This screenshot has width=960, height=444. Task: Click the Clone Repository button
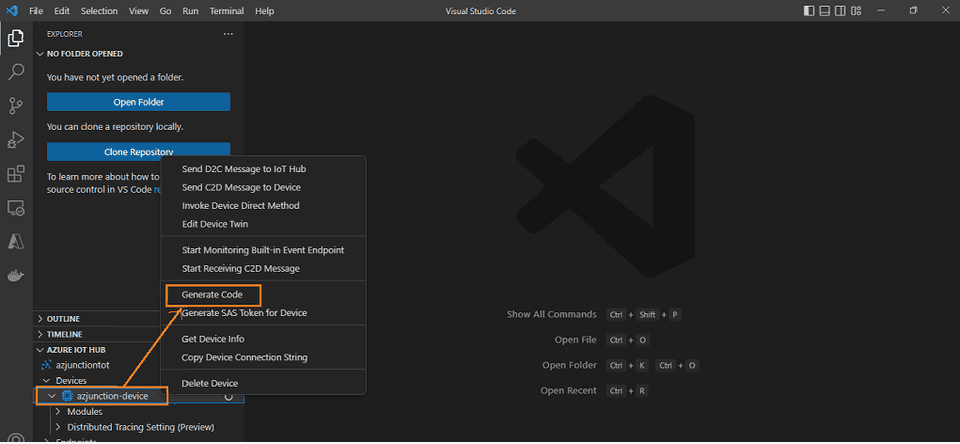click(x=138, y=152)
